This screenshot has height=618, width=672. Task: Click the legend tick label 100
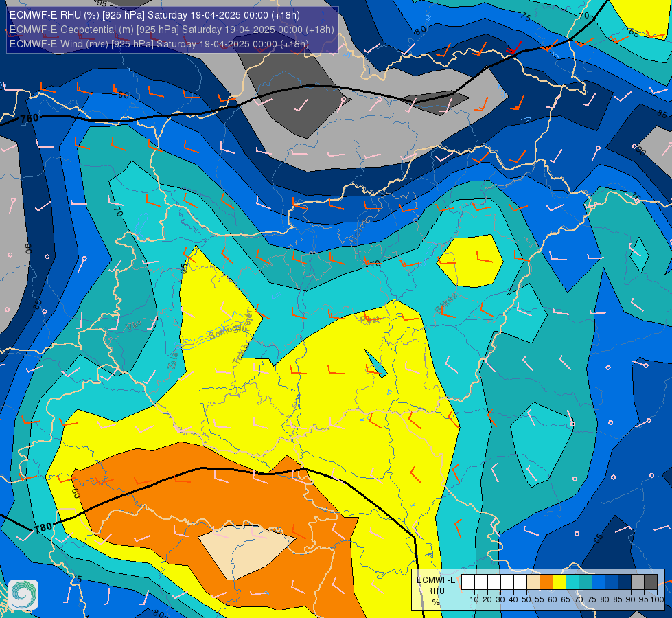658,599
